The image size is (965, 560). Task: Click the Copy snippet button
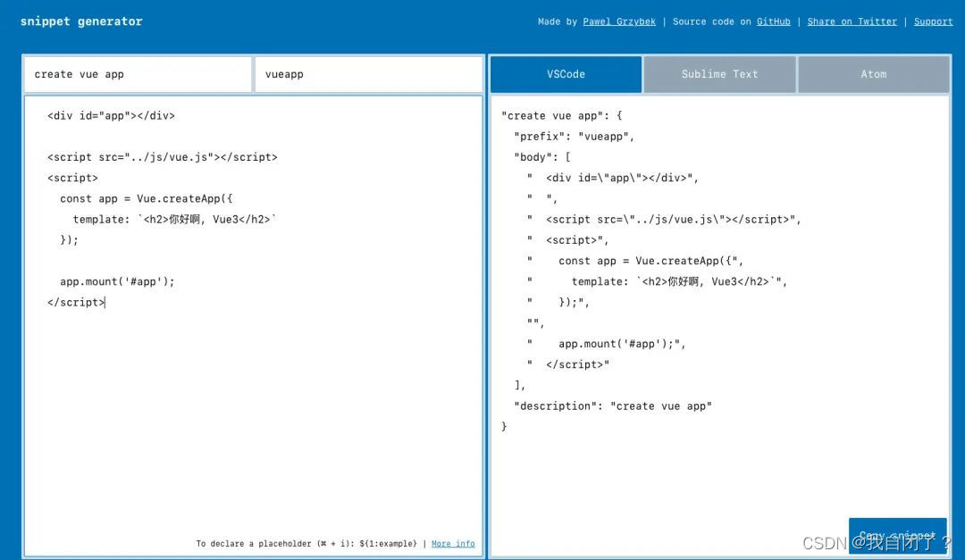pyautogui.click(x=897, y=535)
